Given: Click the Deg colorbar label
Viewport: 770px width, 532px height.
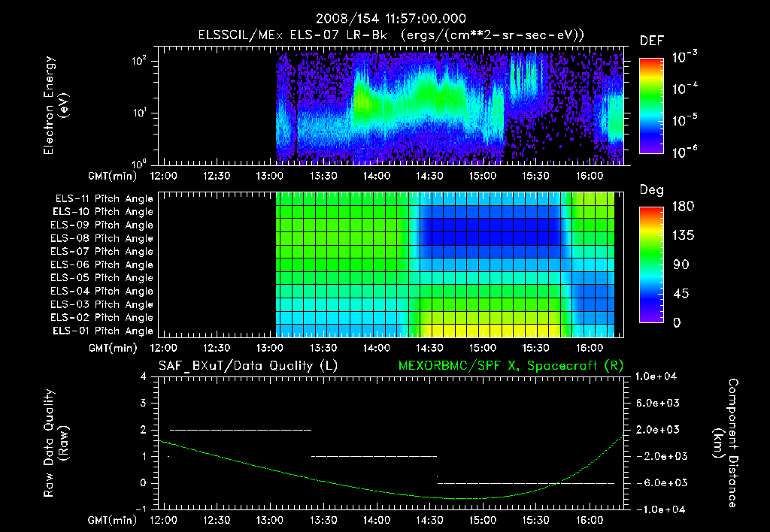Looking at the screenshot, I should pyautogui.click(x=652, y=190).
